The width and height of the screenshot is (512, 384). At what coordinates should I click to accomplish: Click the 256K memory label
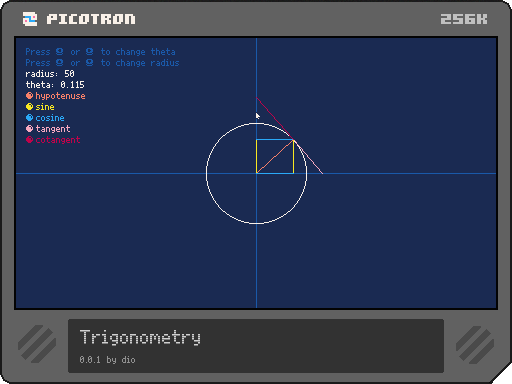tap(464, 19)
